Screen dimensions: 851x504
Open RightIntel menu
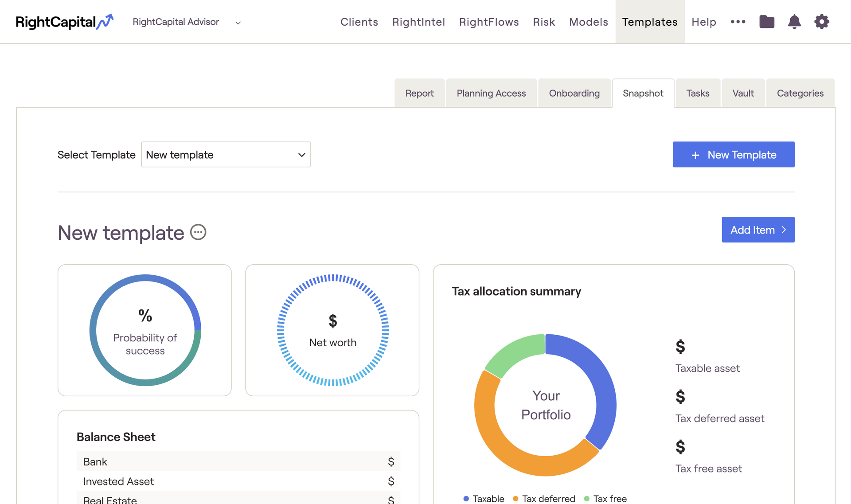tap(419, 22)
